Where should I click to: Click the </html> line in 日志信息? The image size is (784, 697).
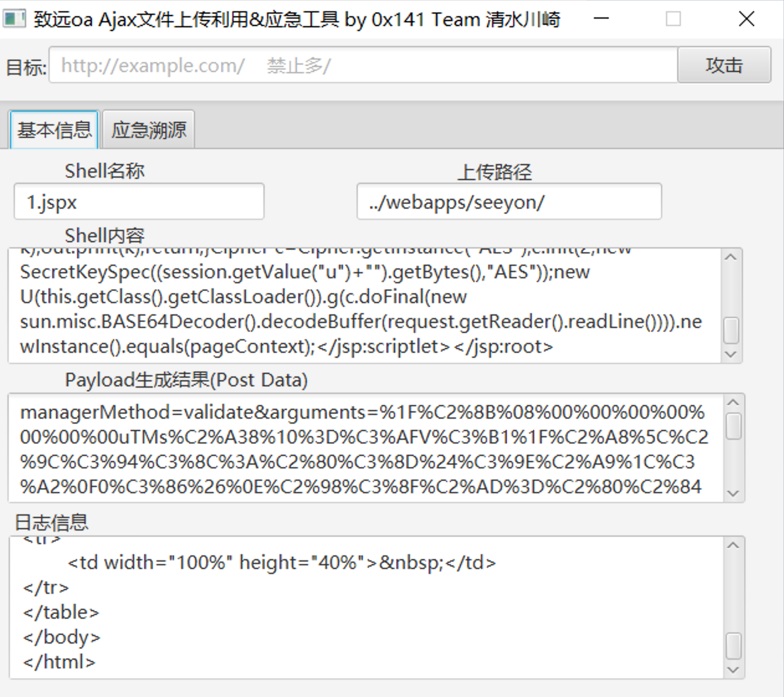click(59, 662)
